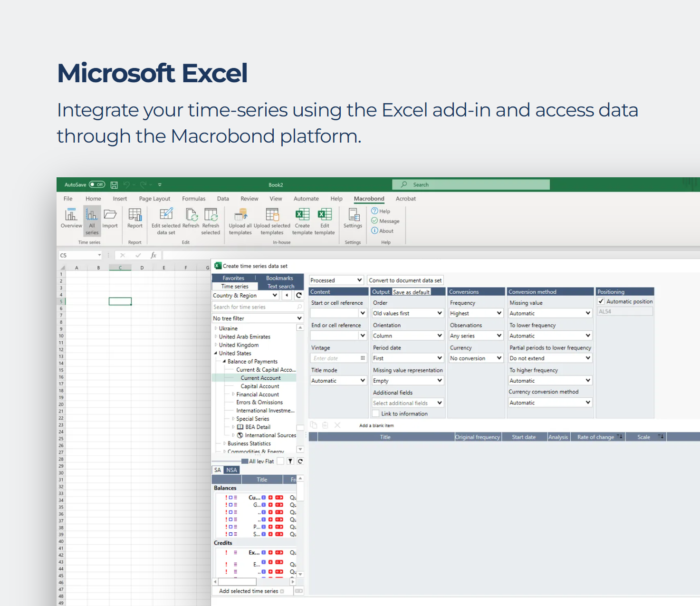Open Macrobond Settings ribbon icon
700x606 pixels.
(353, 219)
